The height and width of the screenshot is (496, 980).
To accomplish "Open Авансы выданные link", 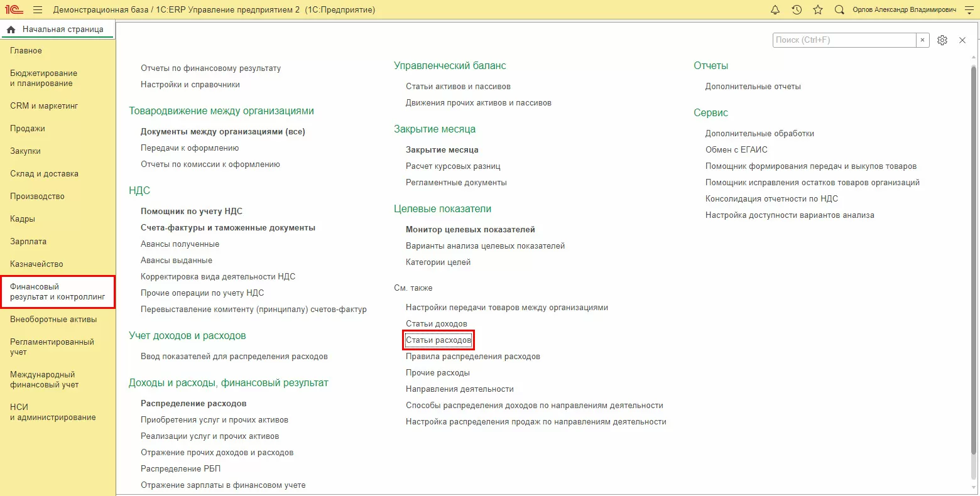I will (x=177, y=261).
